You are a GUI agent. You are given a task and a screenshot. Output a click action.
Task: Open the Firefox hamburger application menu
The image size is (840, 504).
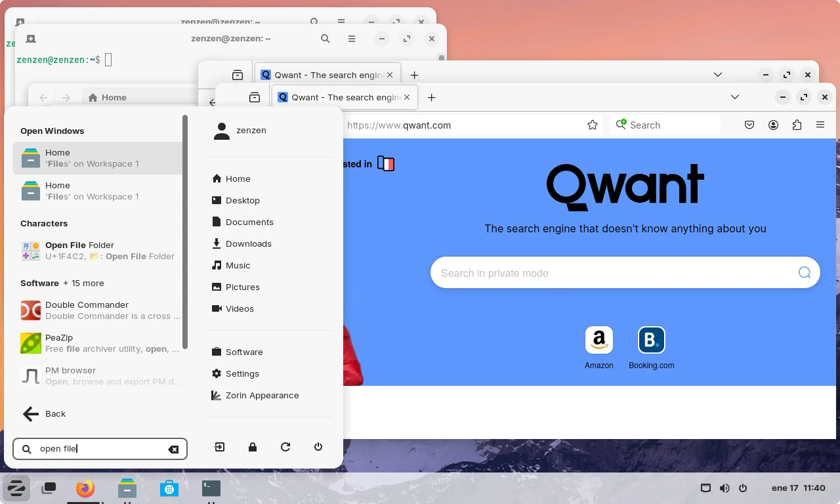pos(820,125)
